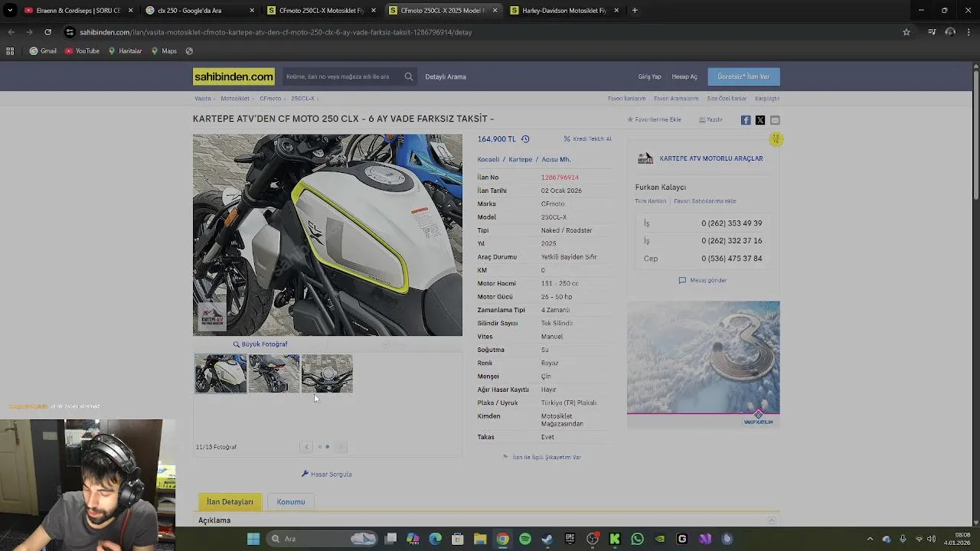Show hidden system tray icons
The width and height of the screenshot is (980, 551).
871,539
